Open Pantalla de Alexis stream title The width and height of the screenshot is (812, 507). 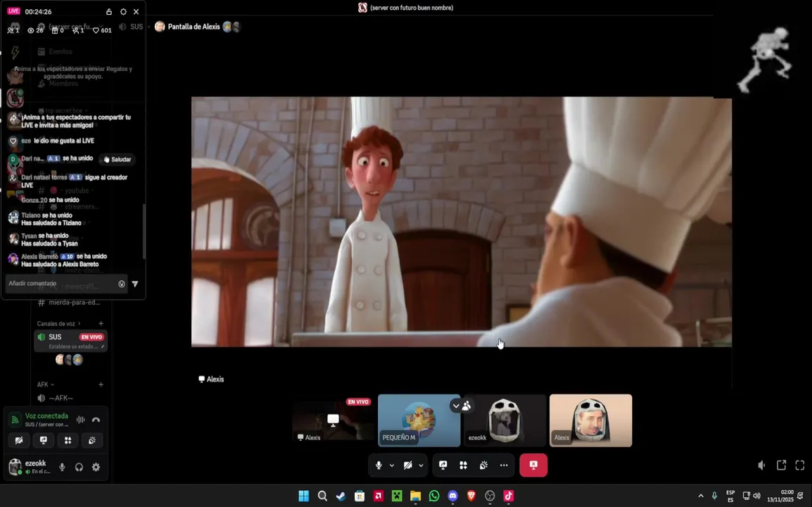point(194,27)
